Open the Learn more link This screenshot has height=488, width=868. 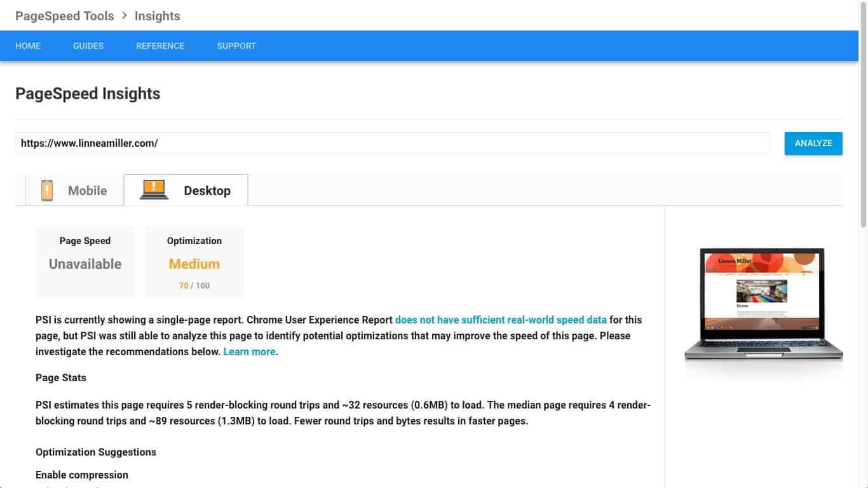coord(249,351)
